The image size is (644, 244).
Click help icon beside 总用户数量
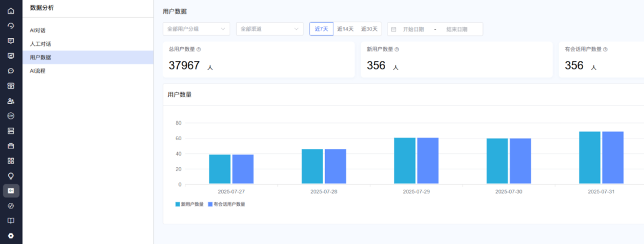point(199,50)
